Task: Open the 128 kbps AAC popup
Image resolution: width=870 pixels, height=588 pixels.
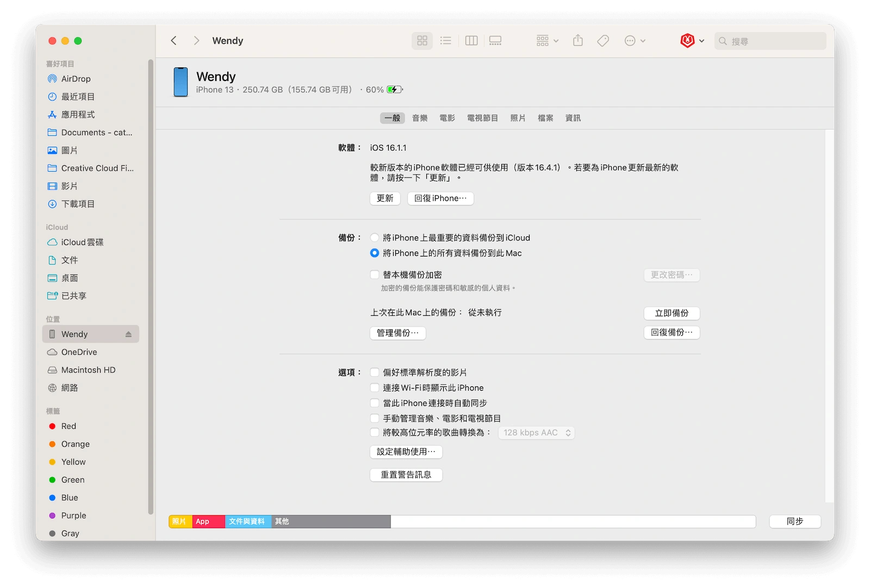Action: (x=536, y=433)
